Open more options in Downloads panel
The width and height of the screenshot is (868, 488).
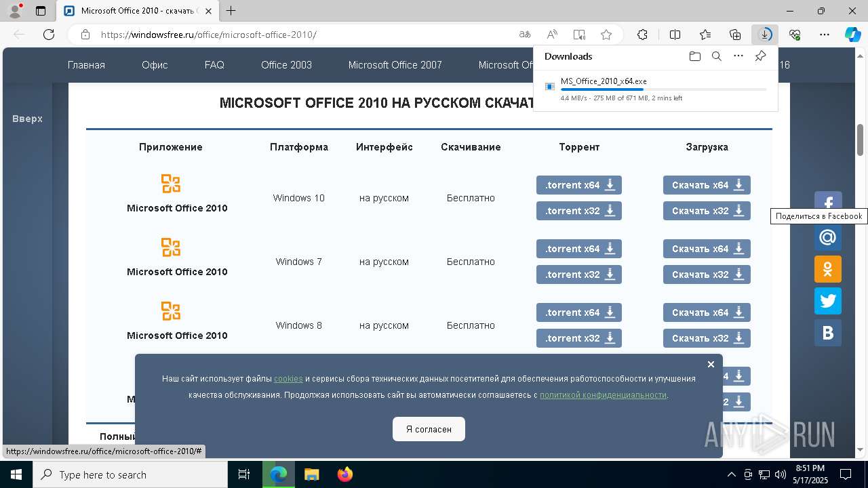(x=738, y=56)
